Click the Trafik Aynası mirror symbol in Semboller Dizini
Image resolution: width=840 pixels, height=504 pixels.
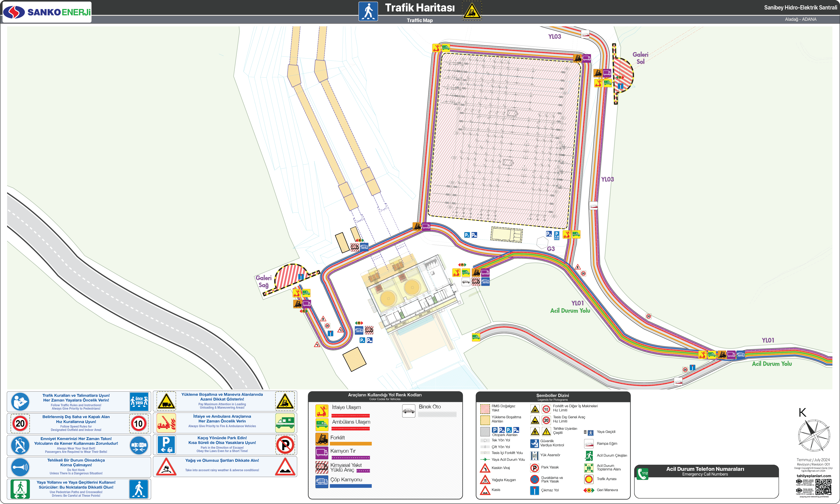coord(589,479)
